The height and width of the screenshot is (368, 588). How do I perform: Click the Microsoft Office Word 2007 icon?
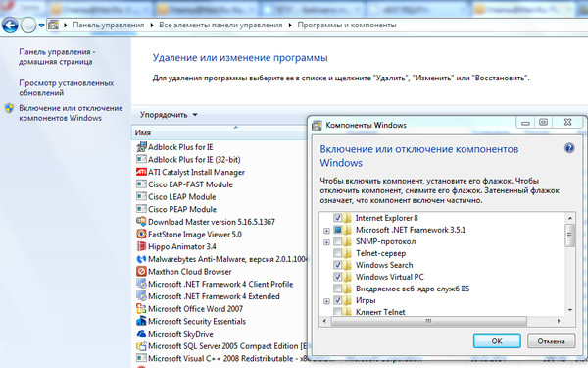(x=141, y=308)
